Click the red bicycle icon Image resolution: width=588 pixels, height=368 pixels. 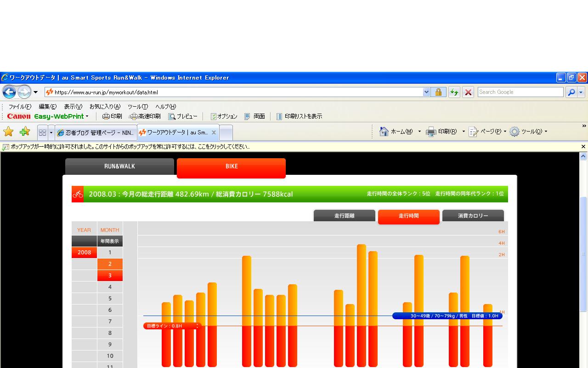(x=78, y=194)
